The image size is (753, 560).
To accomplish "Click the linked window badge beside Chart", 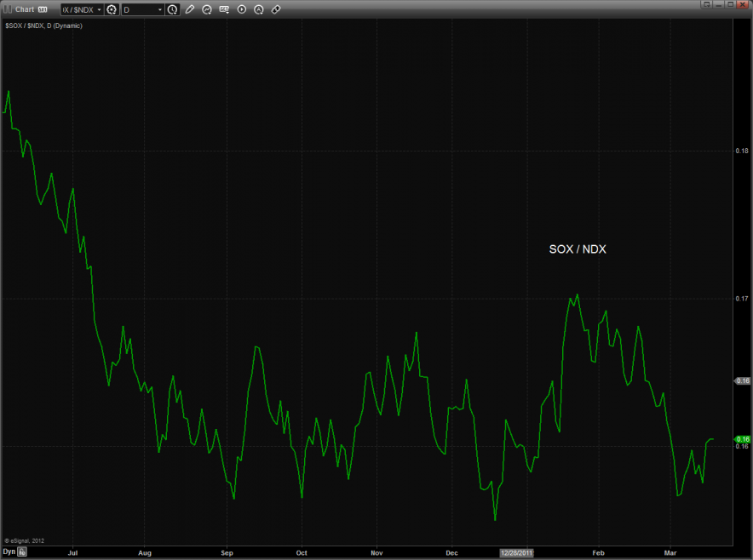I will [x=43, y=9].
